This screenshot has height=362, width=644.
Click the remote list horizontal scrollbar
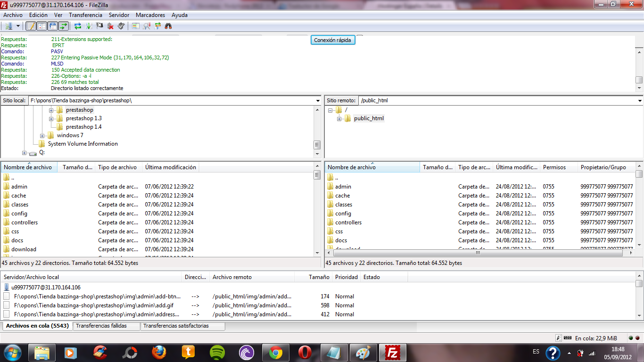coord(478,253)
